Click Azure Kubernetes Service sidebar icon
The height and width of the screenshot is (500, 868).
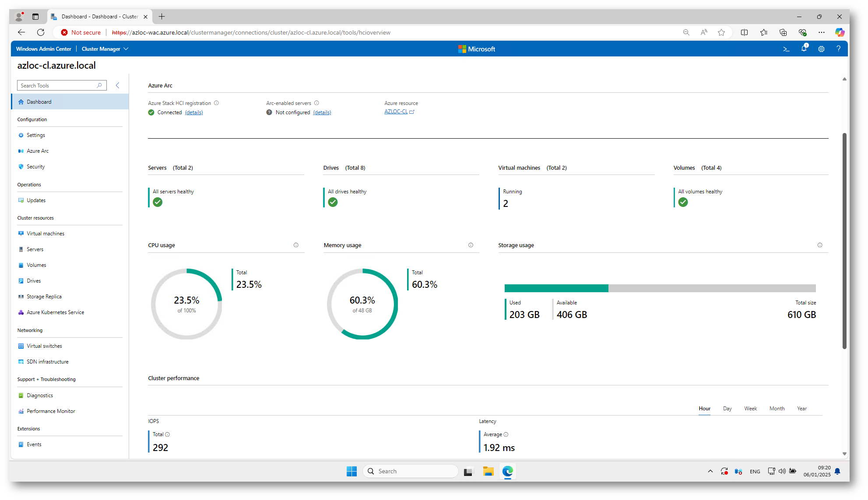21,312
